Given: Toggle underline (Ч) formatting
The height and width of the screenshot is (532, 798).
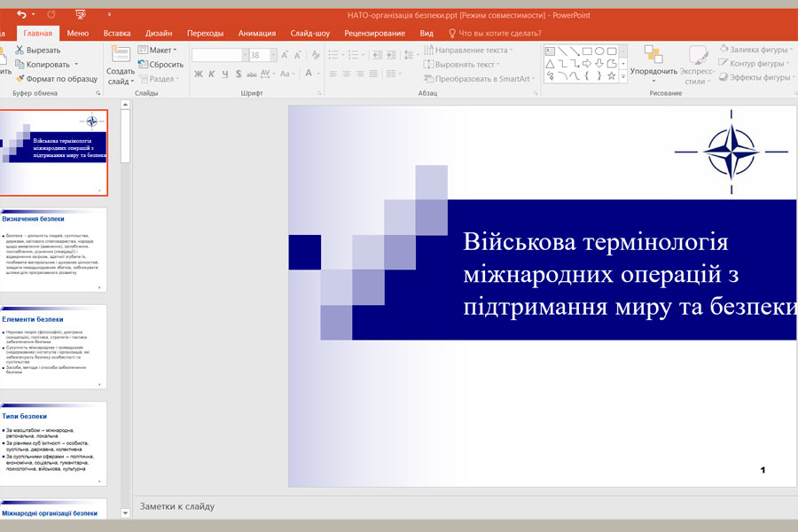Looking at the screenshot, I should point(226,74).
